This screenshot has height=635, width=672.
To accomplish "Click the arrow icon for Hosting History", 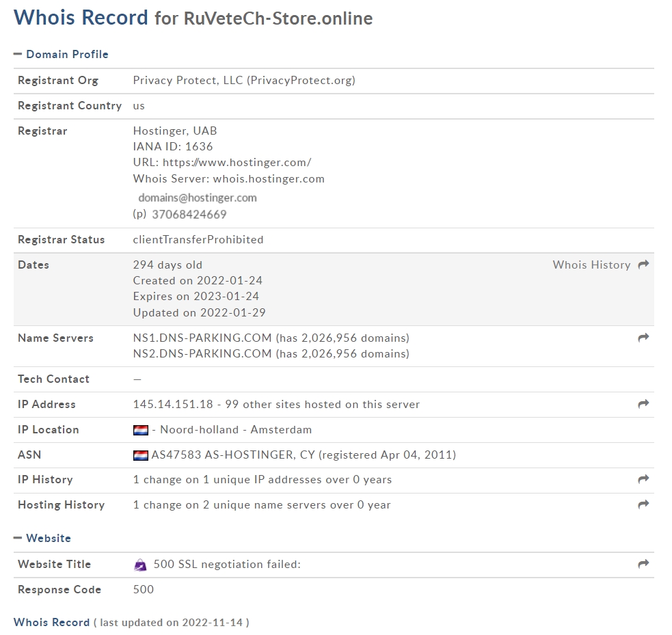I will coord(643,504).
